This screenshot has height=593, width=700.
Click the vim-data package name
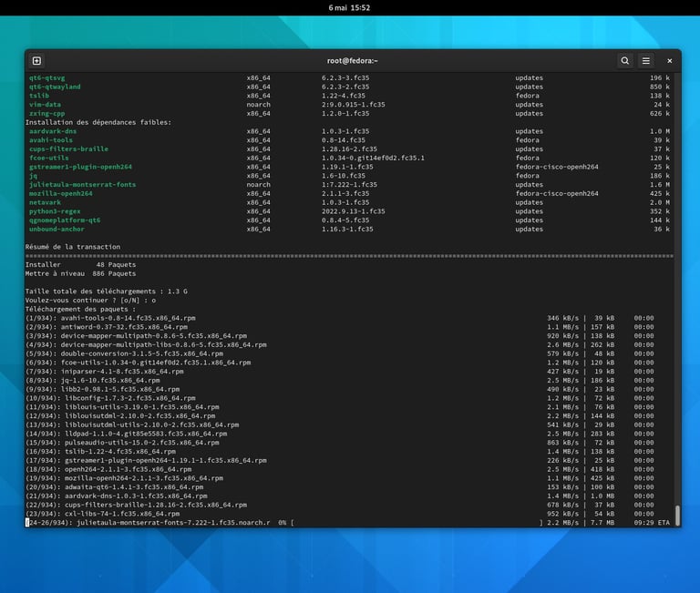click(45, 105)
